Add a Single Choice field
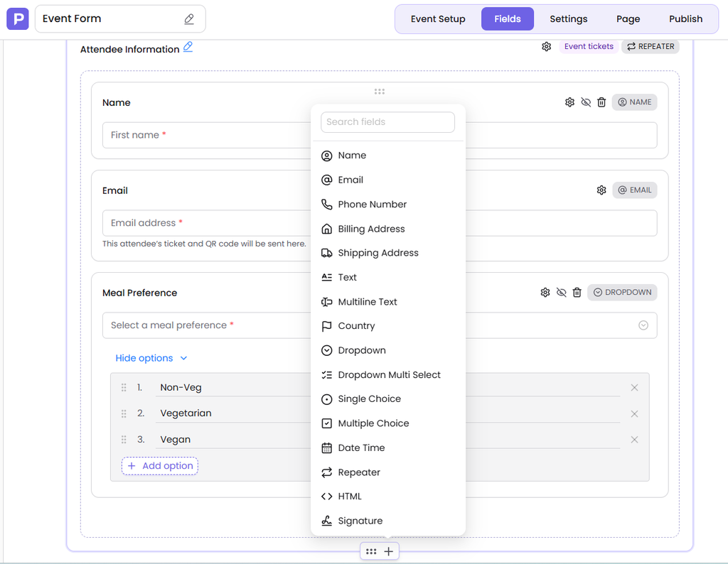The height and width of the screenshot is (564, 728). pos(388,399)
